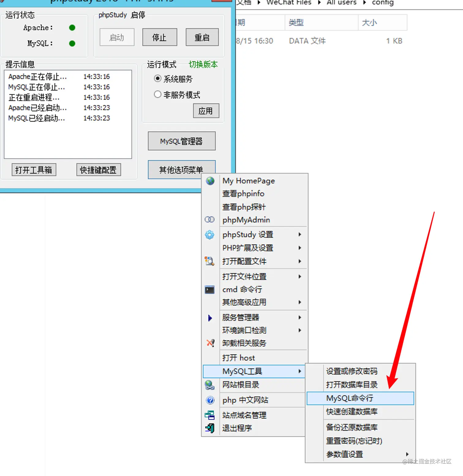Click the service manager blue triangle icon
The height and width of the screenshot is (476, 463).
pos(210,318)
